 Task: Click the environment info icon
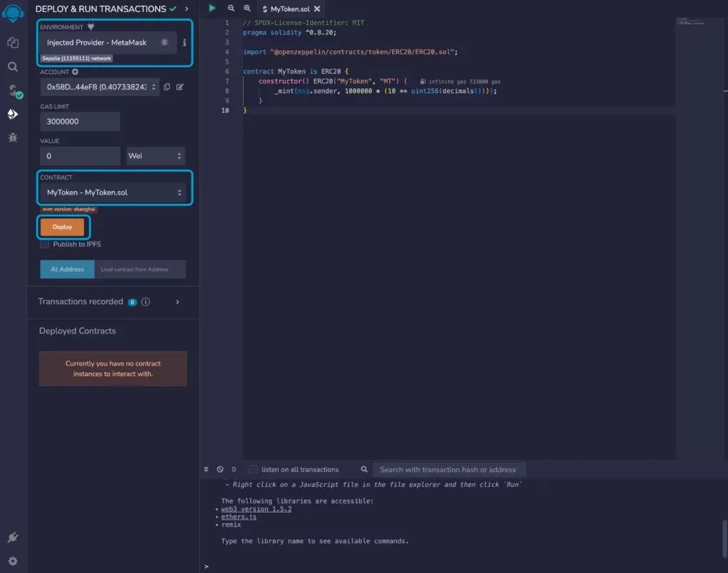[x=184, y=42]
